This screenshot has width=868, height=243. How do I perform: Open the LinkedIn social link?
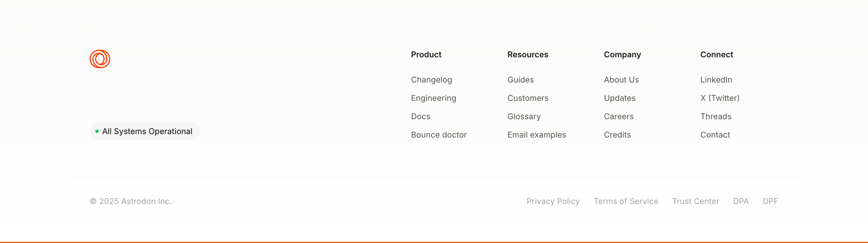click(x=716, y=80)
